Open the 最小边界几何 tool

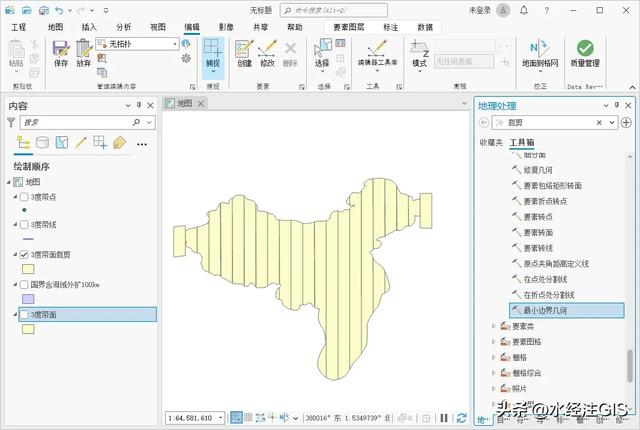coord(567,310)
